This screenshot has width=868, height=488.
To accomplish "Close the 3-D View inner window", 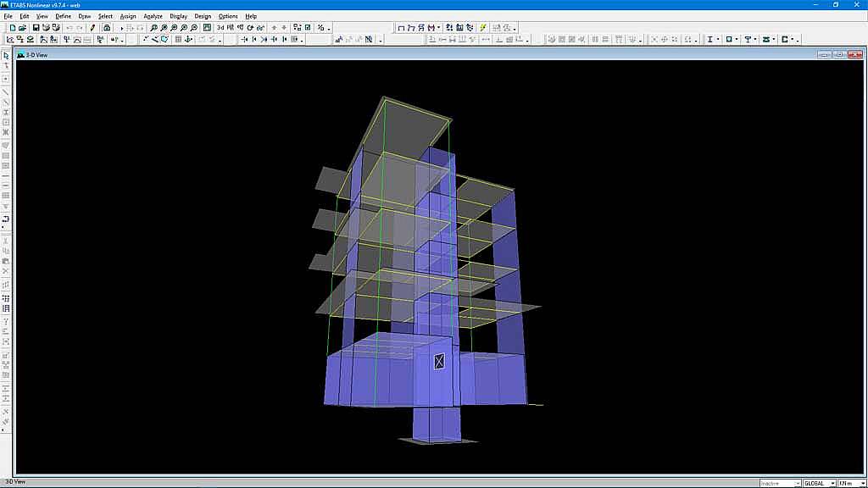I will [x=854, y=55].
